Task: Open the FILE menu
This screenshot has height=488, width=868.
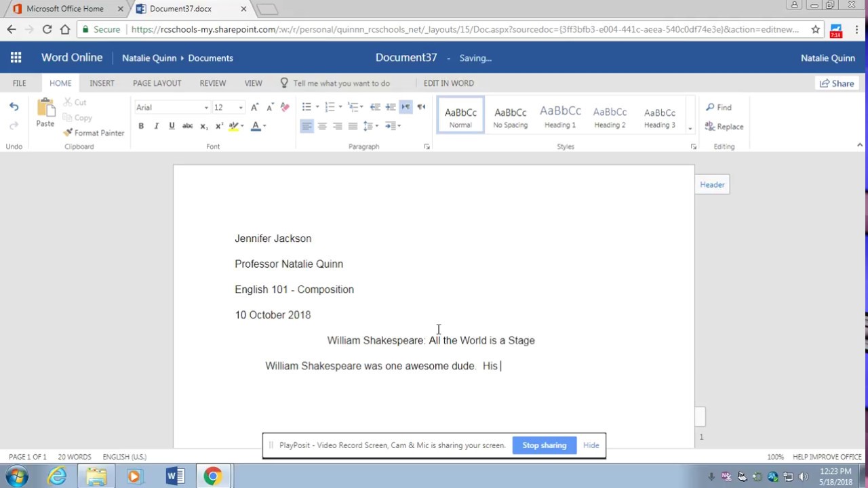Action: [x=19, y=83]
